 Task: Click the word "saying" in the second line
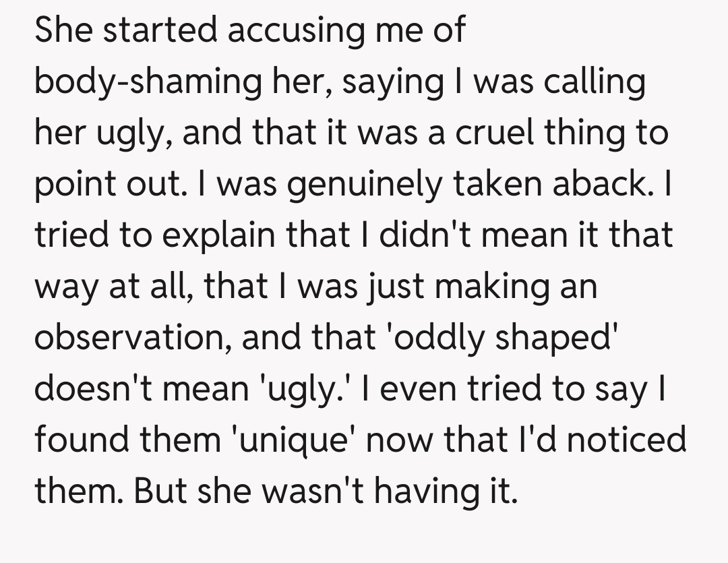[x=390, y=84]
